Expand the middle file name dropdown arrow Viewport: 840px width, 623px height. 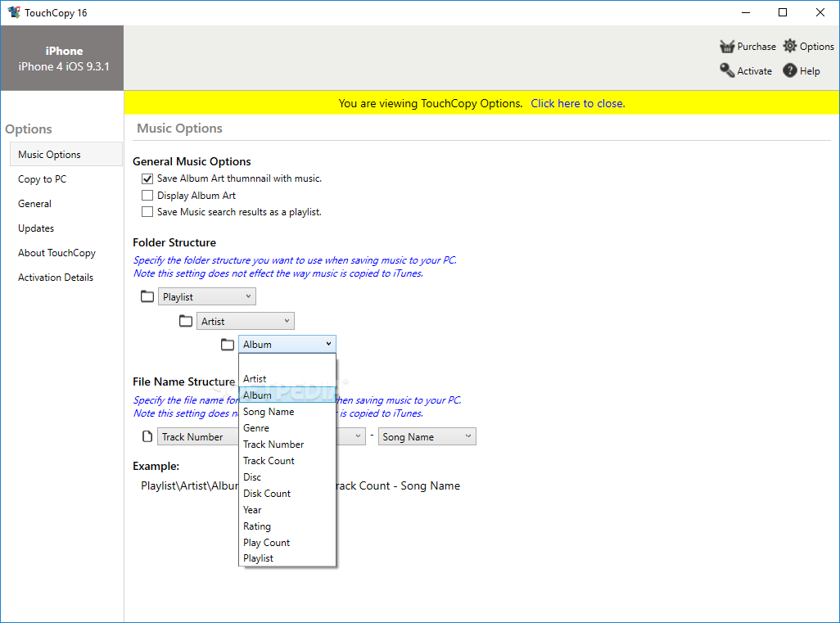pyautogui.click(x=358, y=436)
